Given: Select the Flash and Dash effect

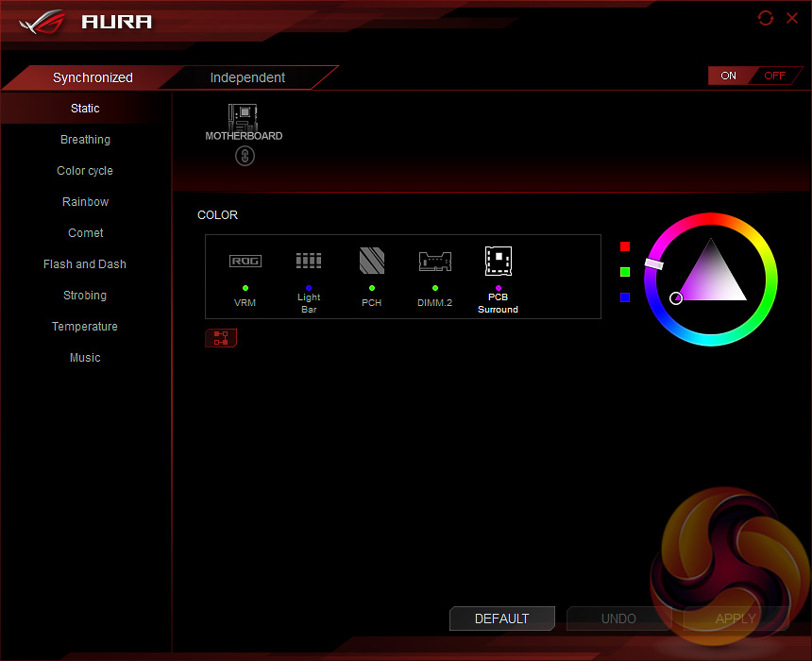Looking at the screenshot, I should pos(85,264).
